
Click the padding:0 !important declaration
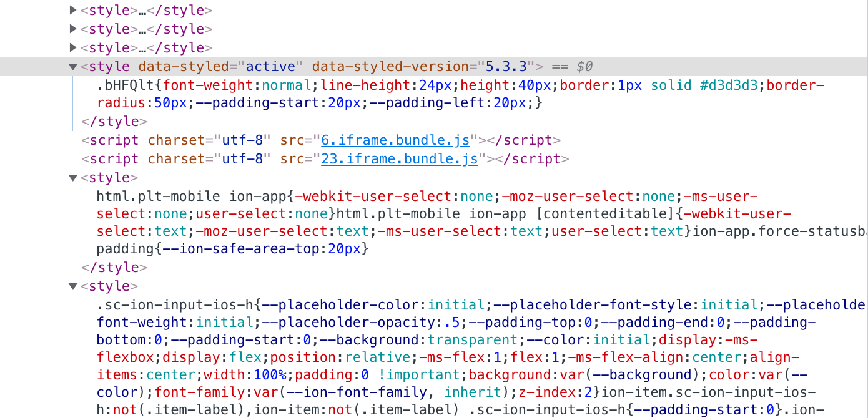376,375
